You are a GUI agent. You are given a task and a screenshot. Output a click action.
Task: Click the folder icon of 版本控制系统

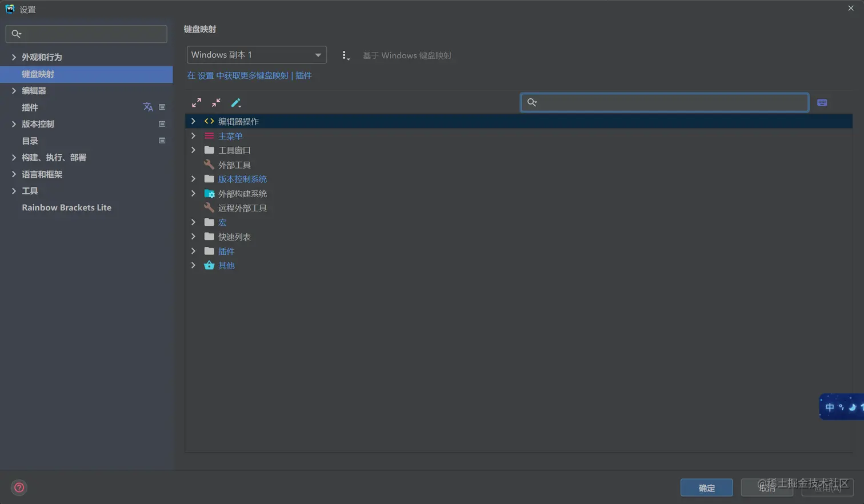[x=209, y=179]
